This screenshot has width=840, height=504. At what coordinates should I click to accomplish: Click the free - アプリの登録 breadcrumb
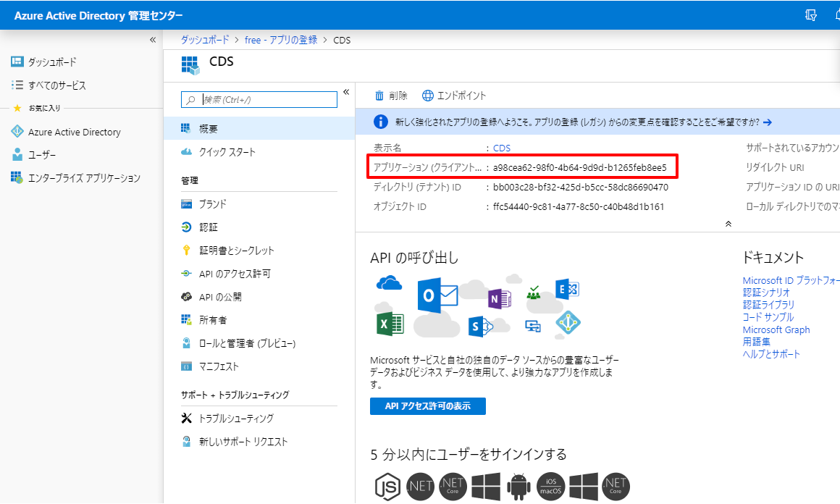point(281,40)
